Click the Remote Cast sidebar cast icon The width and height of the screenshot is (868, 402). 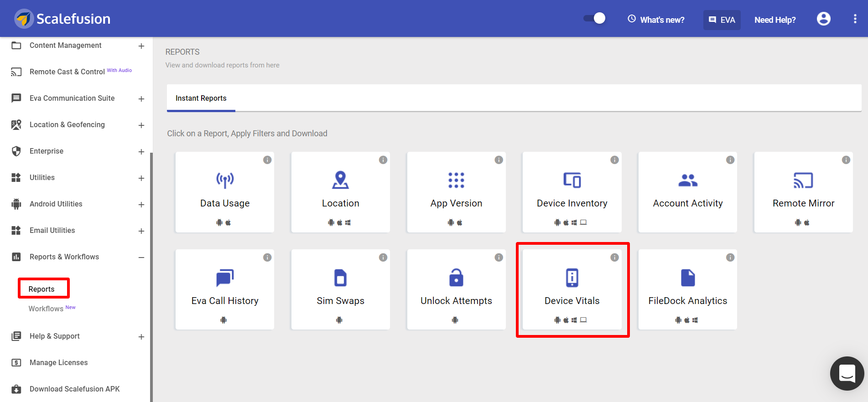click(16, 72)
